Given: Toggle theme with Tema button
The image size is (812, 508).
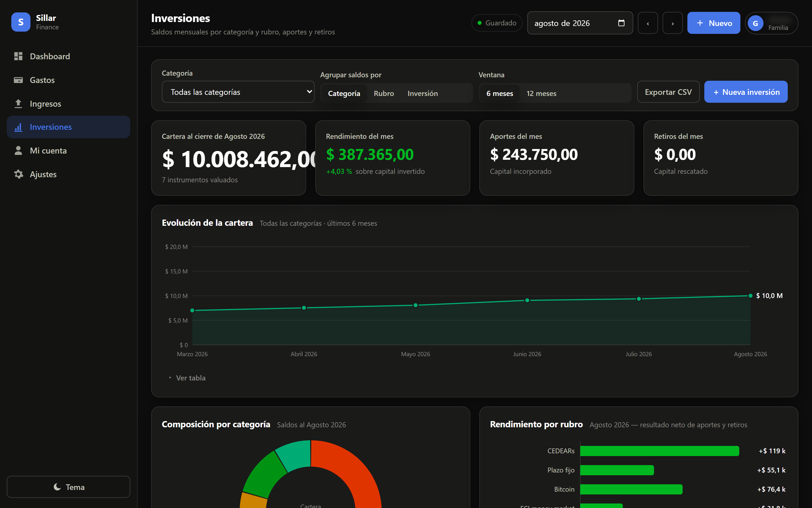Looking at the screenshot, I should (69, 487).
